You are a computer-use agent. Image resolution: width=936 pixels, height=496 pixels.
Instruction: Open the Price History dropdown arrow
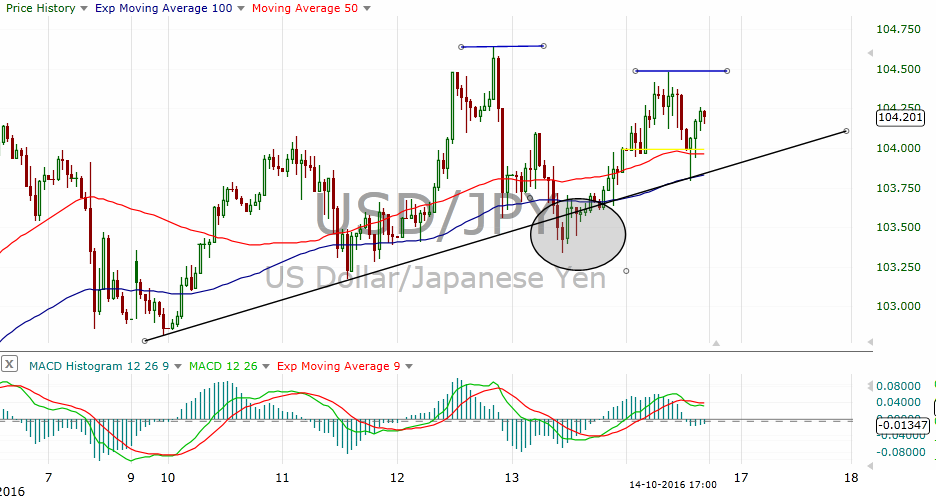pos(86,9)
